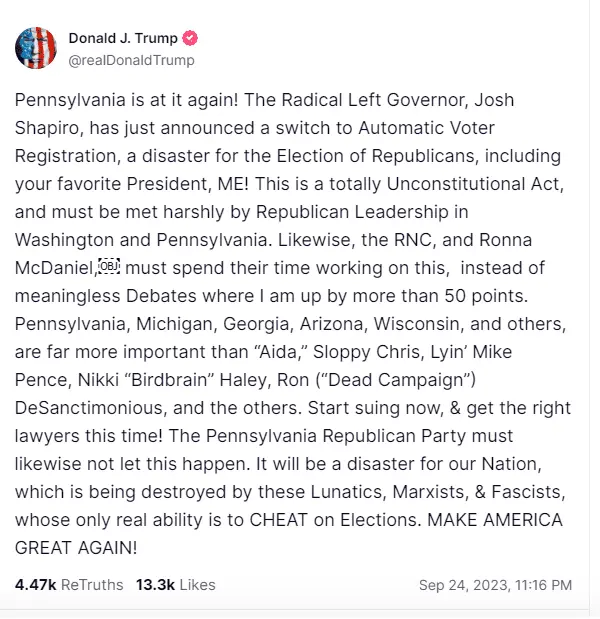This screenshot has width=600, height=619.
Task: Open the Donald J. Trump profile avatar
Action: point(36,49)
